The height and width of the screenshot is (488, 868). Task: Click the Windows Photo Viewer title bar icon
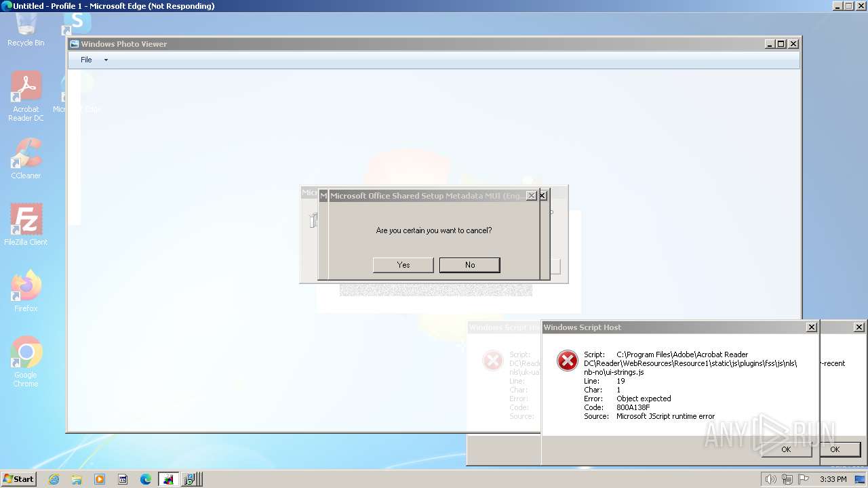point(75,44)
